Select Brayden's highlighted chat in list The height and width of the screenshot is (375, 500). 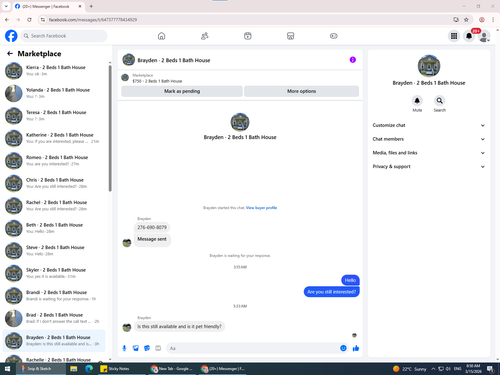pyautogui.click(x=54, y=341)
